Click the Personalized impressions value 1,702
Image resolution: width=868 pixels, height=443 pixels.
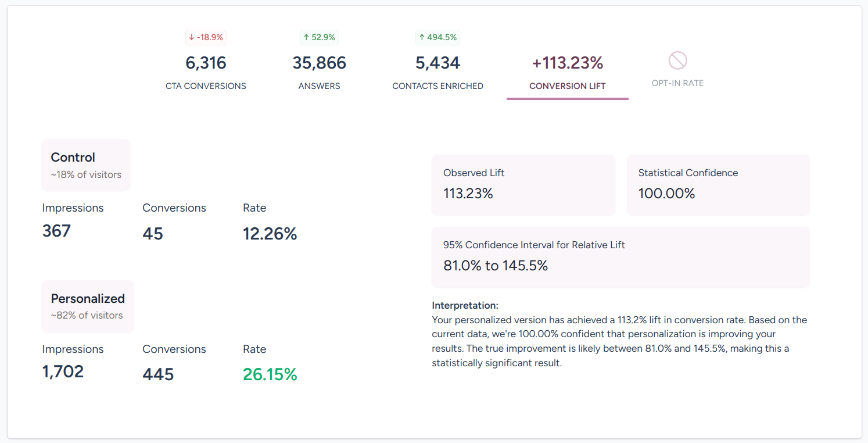coord(63,371)
